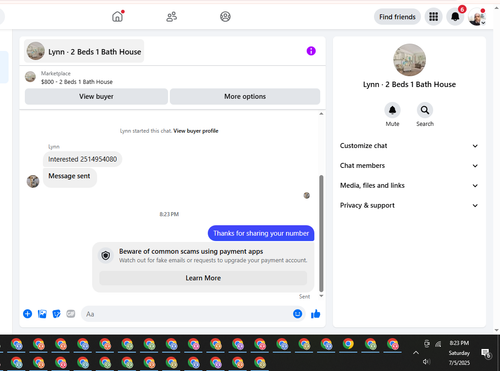
Task: Open the Groups tab icon in top bar
Action: tap(225, 16)
